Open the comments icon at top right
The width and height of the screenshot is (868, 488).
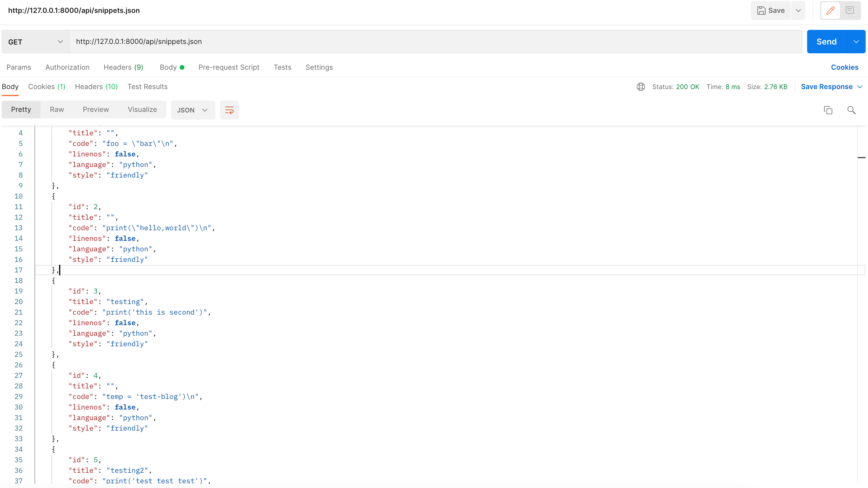pyautogui.click(x=850, y=11)
